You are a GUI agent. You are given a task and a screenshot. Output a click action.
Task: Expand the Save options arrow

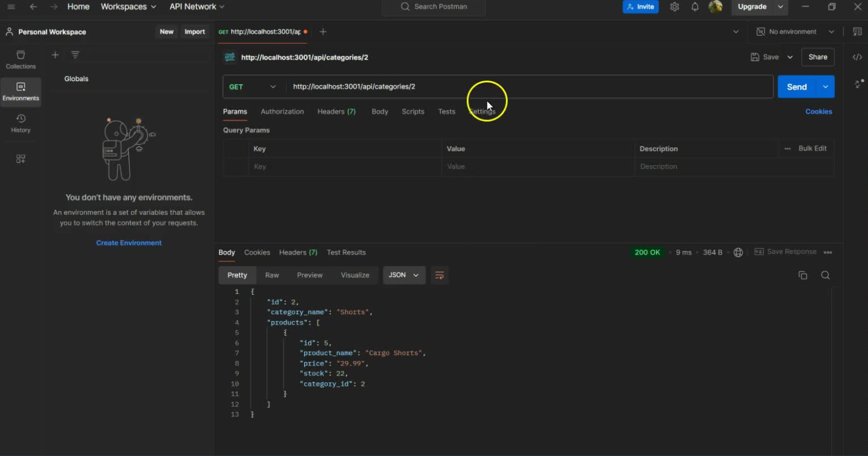tap(790, 57)
